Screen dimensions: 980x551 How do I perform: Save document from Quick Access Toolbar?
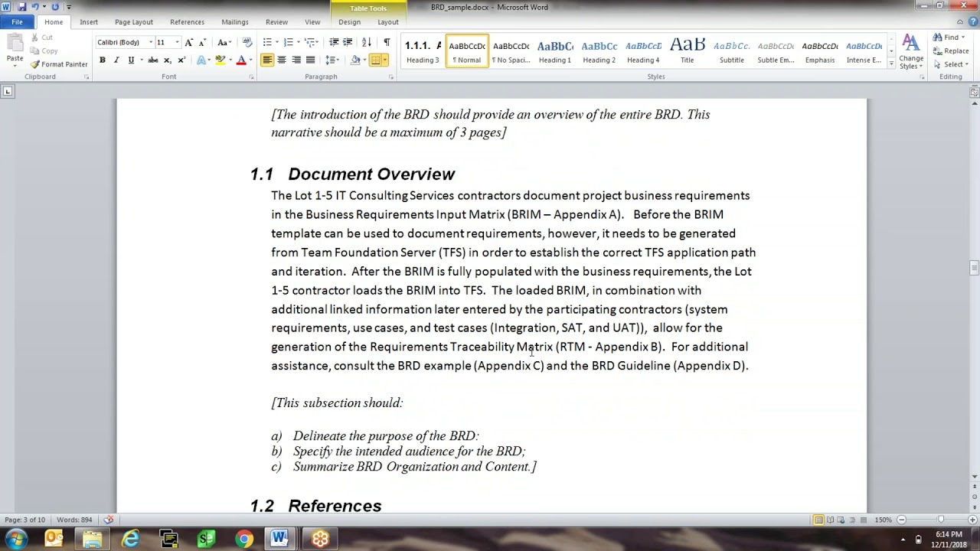coord(21,7)
